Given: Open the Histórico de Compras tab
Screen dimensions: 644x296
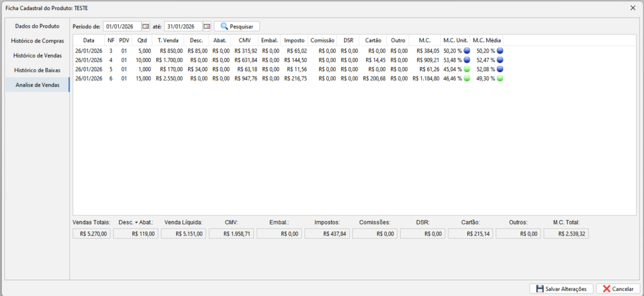Looking at the screenshot, I should pos(37,41).
